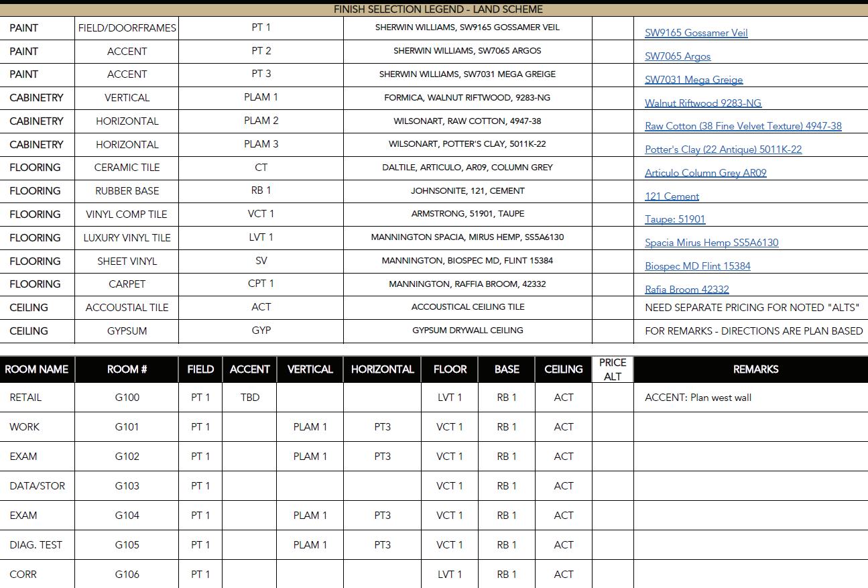Click the Raw Cotton 4947-38 hyperlink
868x588 pixels.
tap(743, 126)
